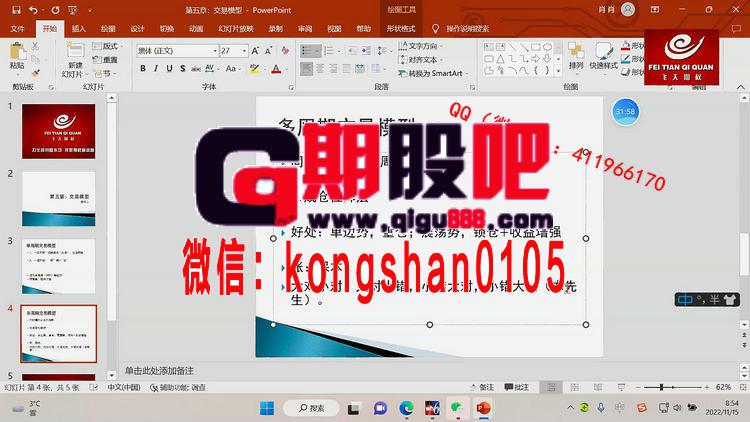Screen dimensions: 750x422
Task: Paste using the clipboard icon
Action: [17, 52]
